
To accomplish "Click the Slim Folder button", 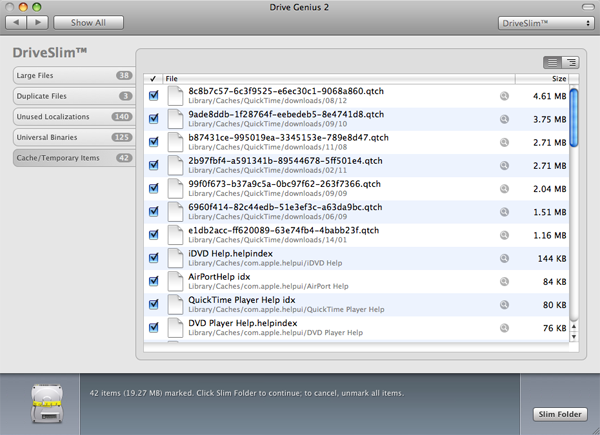I will click(560, 414).
